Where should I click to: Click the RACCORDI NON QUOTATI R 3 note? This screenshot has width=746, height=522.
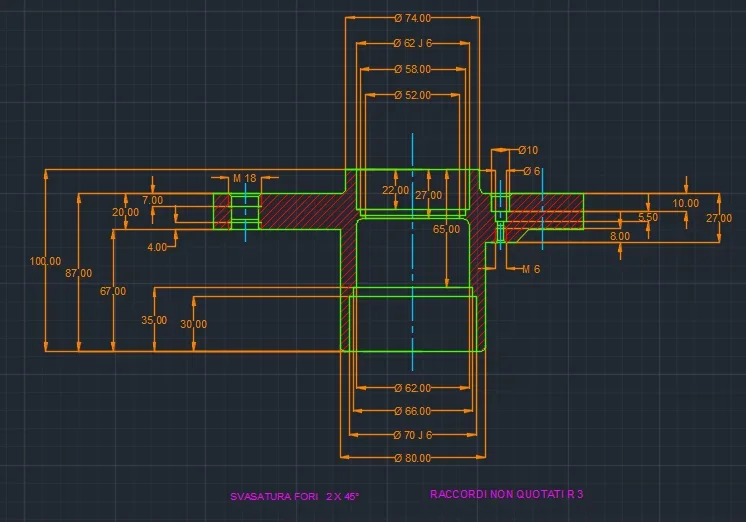coord(506,494)
